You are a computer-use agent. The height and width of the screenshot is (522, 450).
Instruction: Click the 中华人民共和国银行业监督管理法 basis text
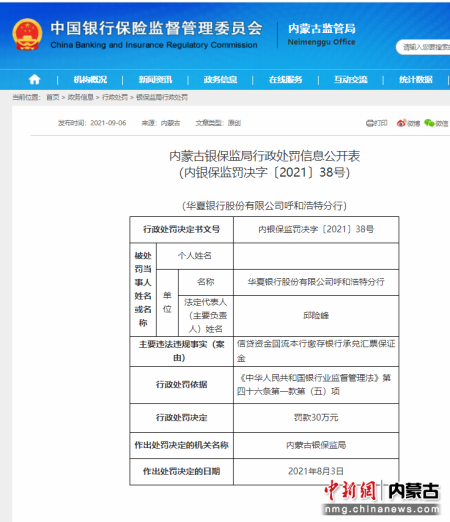316,385
